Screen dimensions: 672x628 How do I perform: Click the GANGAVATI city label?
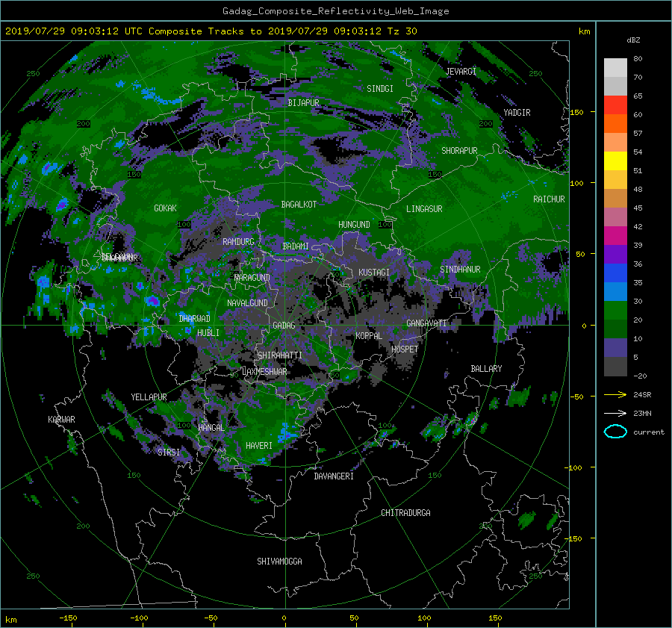(x=426, y=323)
